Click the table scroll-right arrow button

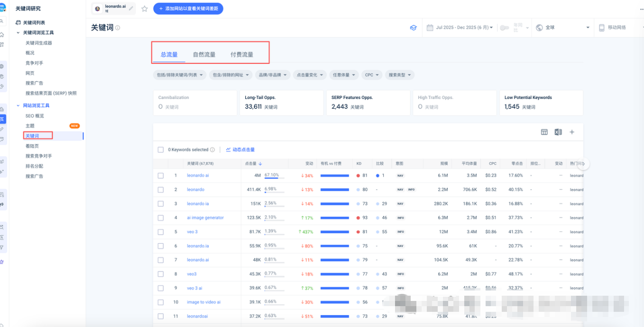[x=583, y=163]
